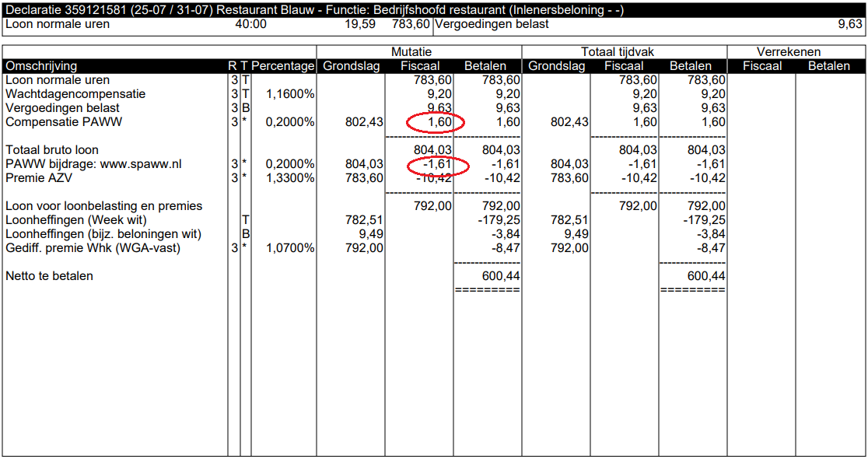Select the Totaal bruto loon label

(52, 150)
